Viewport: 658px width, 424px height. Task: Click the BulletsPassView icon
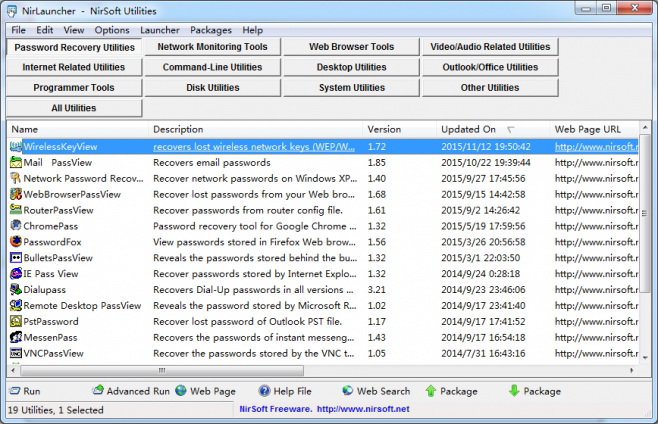click(x=16, y=258)
